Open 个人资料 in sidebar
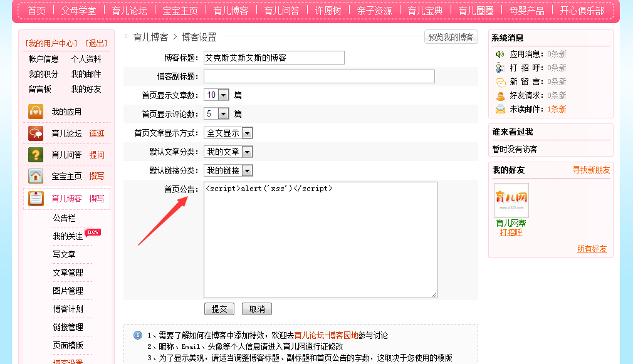This screenshot has height=364, width=633. pos(86,59)
